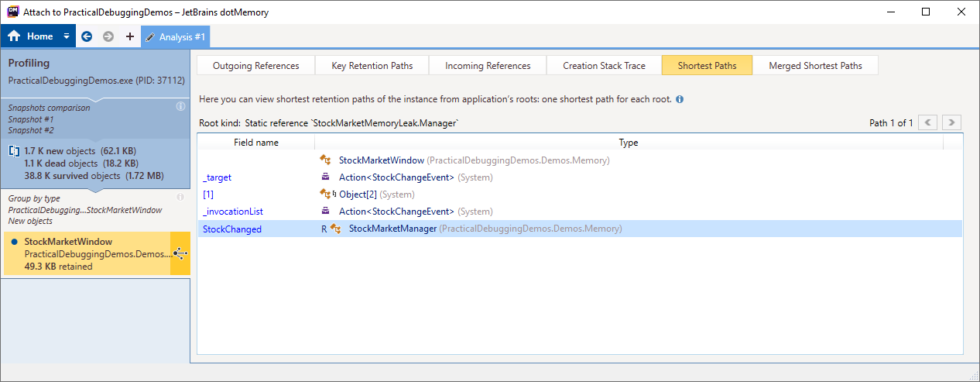Click the StockMarketManager class icon
980x382 pixels.
tap(336, 229)
